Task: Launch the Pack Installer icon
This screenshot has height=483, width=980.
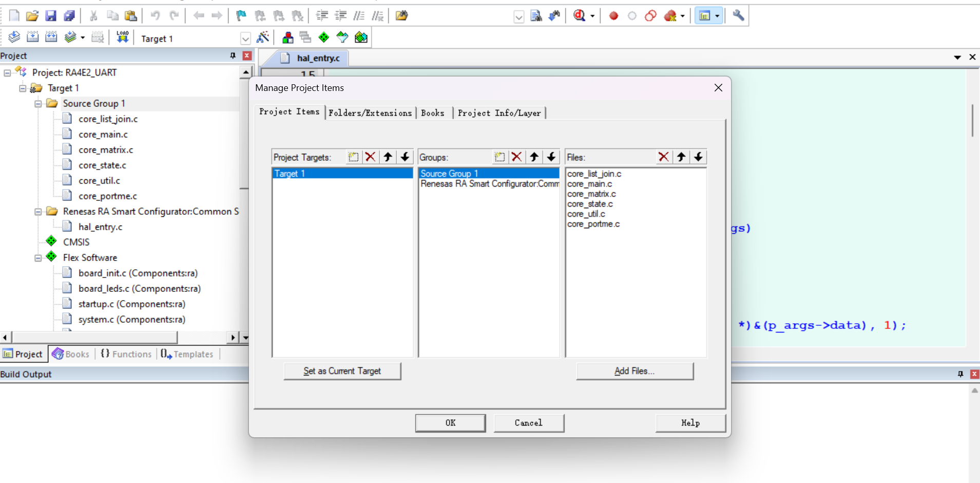Action: pyautogui.click(x=361, y=37)
